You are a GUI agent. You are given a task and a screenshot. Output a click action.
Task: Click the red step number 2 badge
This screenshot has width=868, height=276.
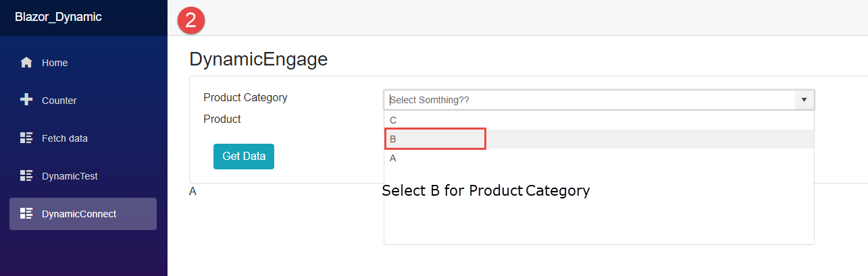(x=190, y=20)
